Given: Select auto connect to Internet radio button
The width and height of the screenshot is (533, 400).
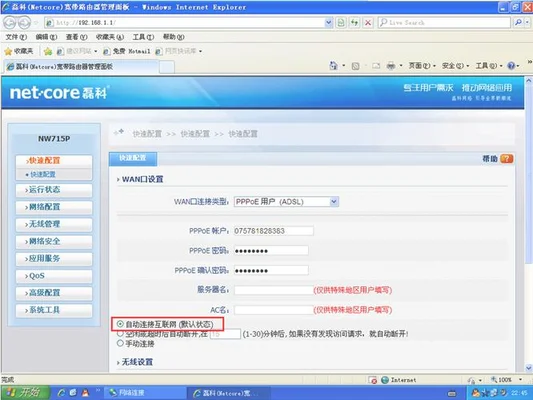Looking at the screenshot, I should coord(120,324).
